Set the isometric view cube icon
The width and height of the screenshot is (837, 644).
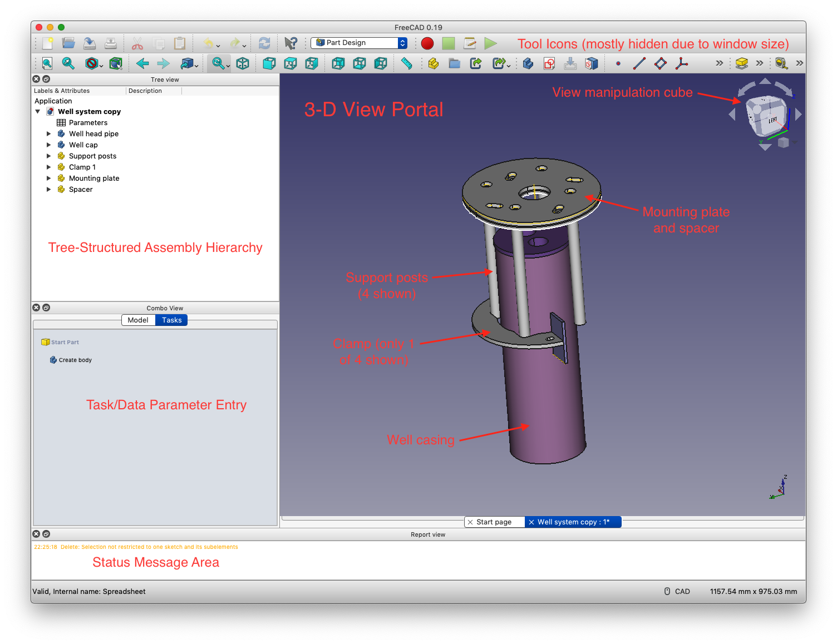coord(243,63)
